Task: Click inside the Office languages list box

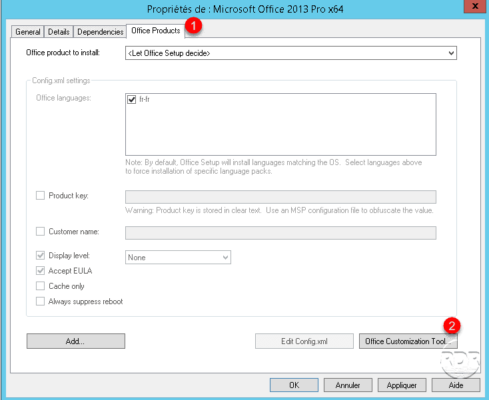Action: tap(281, 124)
